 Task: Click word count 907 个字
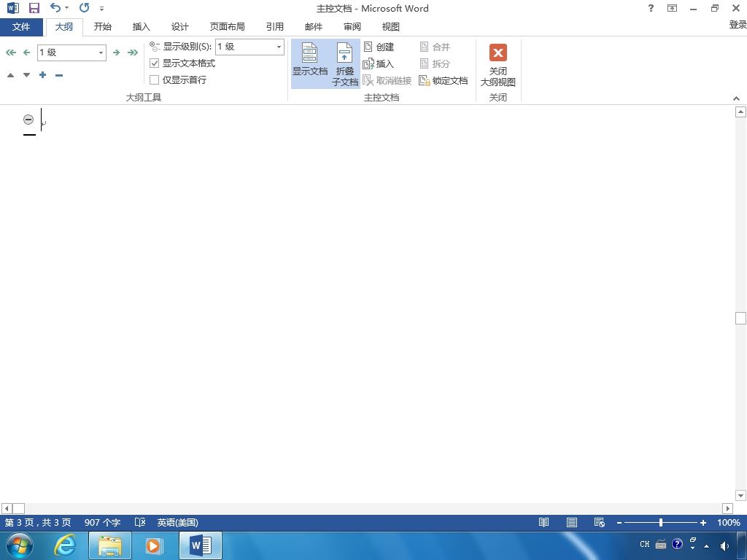pos(102,522)
